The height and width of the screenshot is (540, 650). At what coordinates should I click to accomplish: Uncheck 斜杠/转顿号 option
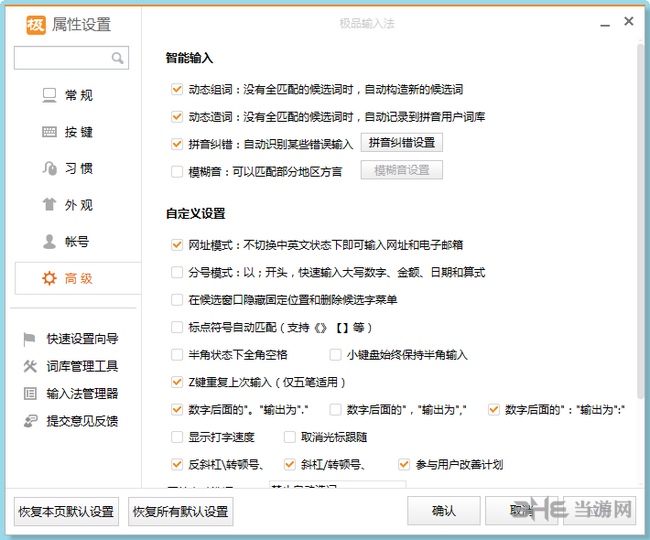(289, 465)
